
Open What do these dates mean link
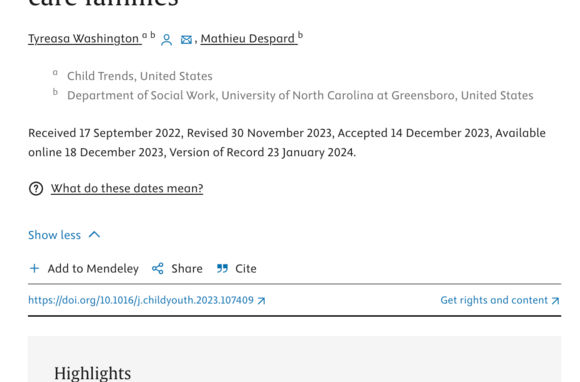tap(127, 188)
